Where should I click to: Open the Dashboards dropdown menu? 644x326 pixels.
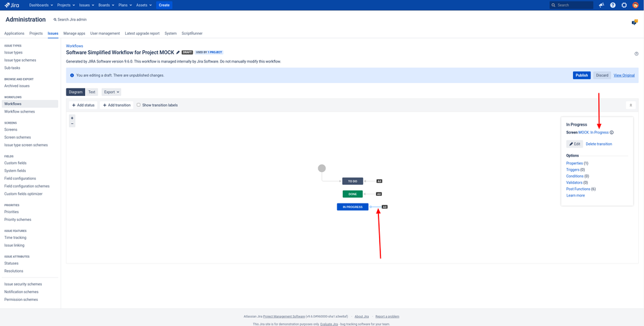[x=41, y=5]
